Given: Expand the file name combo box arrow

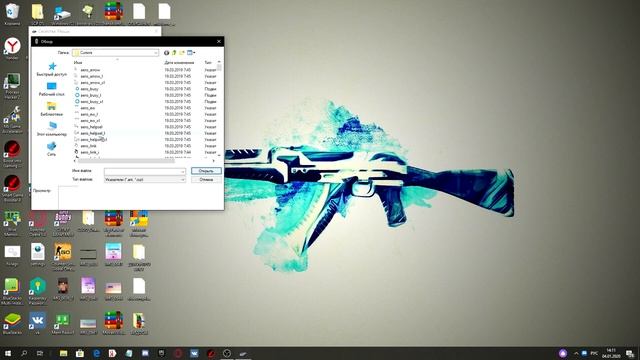Looking at the screenshot, I should coord(182,171).
